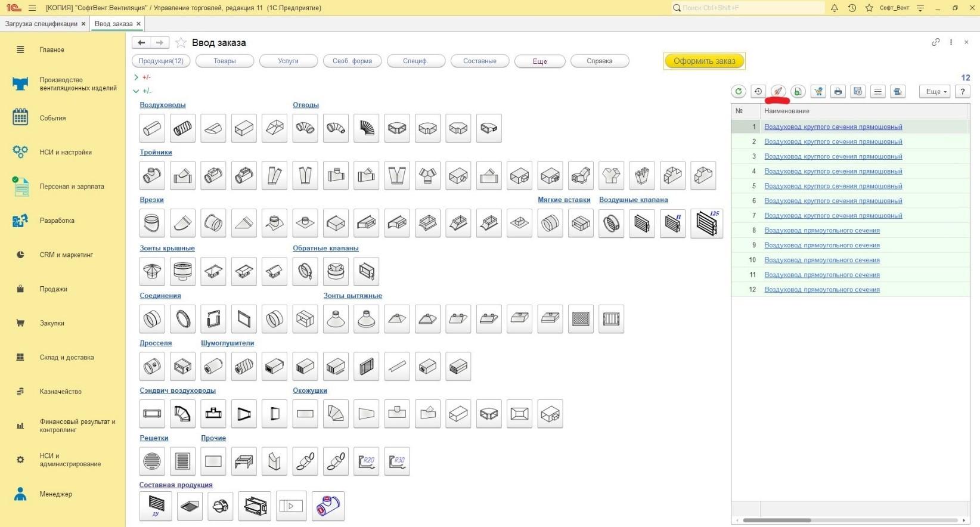
Task: Click the print icon in the order toolbar
Action: point(838,91)
